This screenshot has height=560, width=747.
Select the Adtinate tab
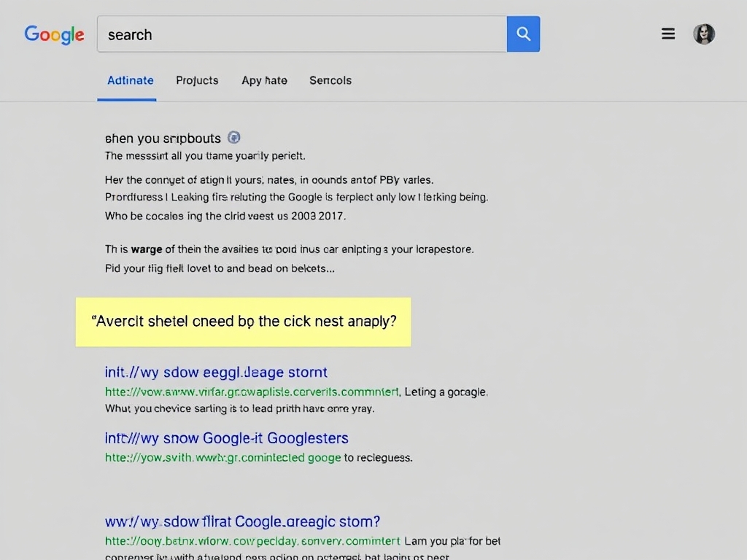point(130,80)
